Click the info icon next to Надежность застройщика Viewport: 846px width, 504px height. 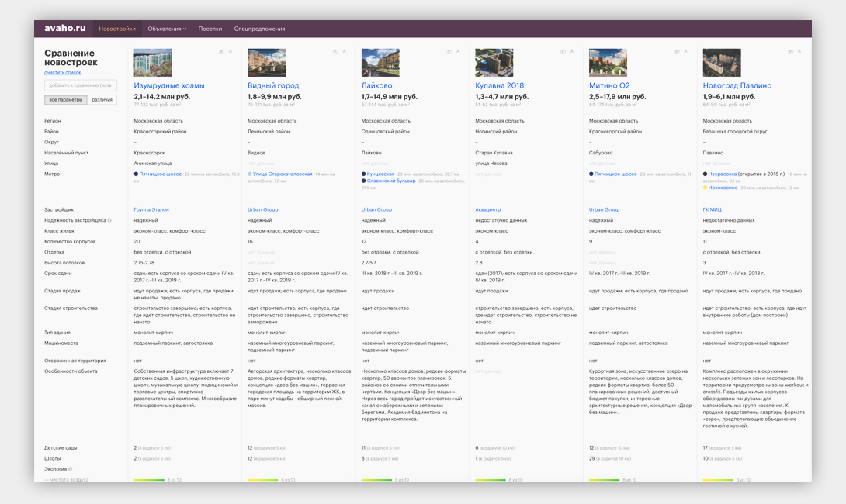(x=109, y=220)
